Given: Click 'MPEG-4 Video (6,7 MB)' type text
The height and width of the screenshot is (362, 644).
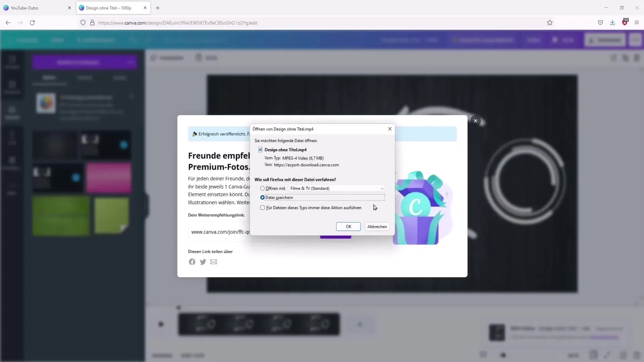Looking at the screenshot, I should [303, 158].
